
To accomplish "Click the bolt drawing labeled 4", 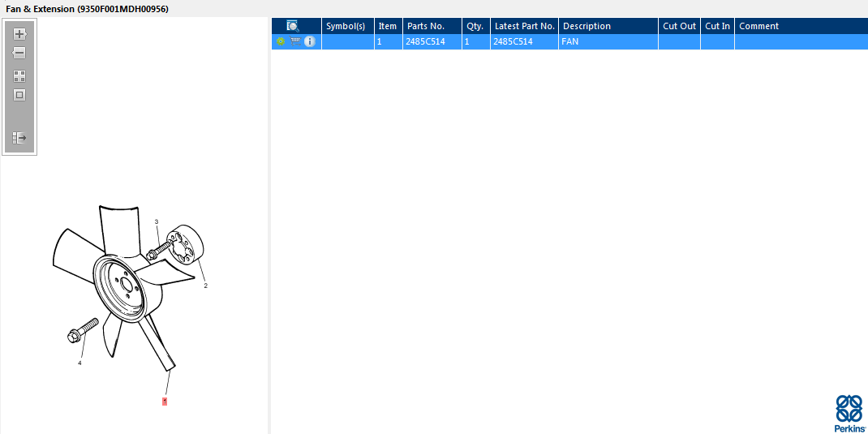I will pos(83,330).
